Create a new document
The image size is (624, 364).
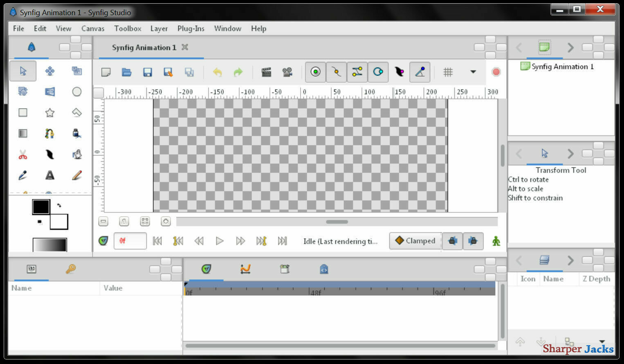[106, 72]
